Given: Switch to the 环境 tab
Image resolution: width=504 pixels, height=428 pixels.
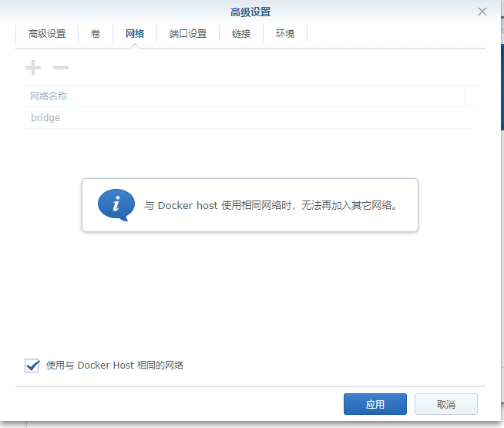Looking at the screenshot, I should click(x=285, y=34).
